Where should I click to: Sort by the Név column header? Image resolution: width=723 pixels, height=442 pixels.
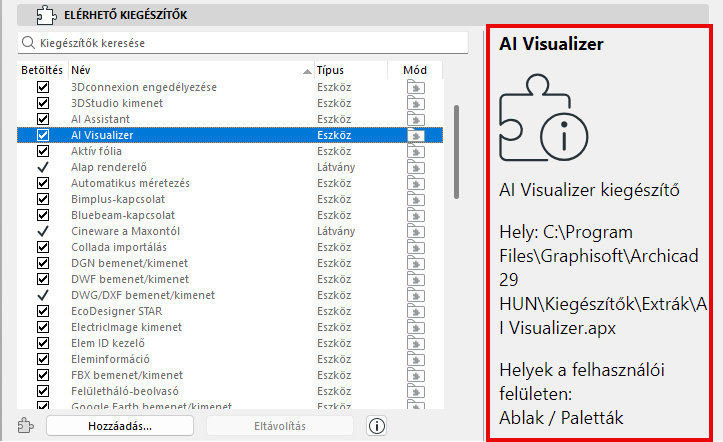point(191,70)
